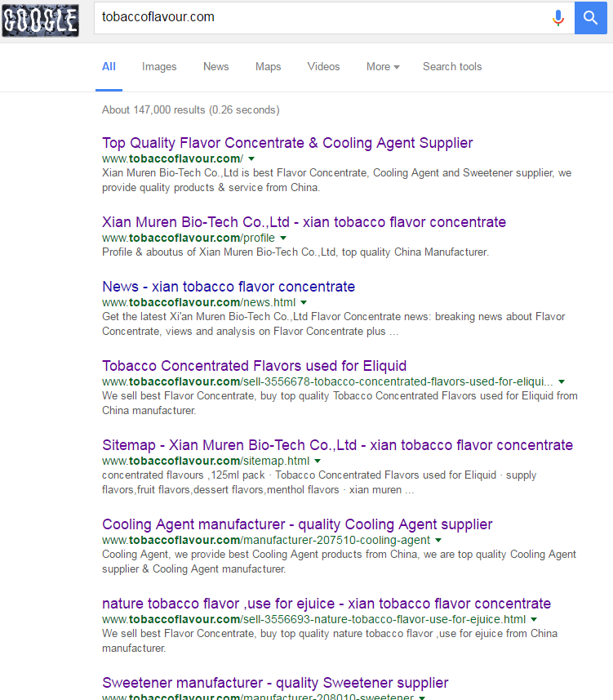Open Xian Muren Bio-Tech Co.,Ltd profile result
Image resolution: width=613 pixels, height=700 pixels.
(304, 222)
